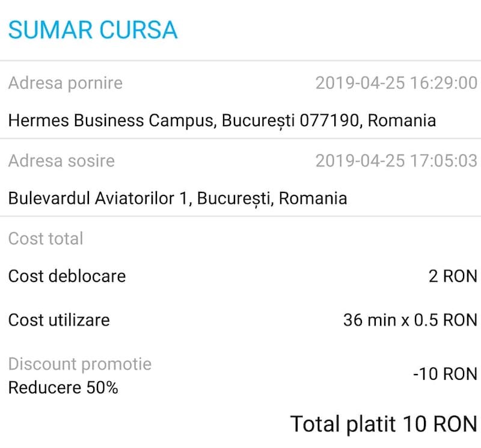This screenshot has width=481, height=448.
Task: Select the Adresa sosire label
Action: coord(61,161)
